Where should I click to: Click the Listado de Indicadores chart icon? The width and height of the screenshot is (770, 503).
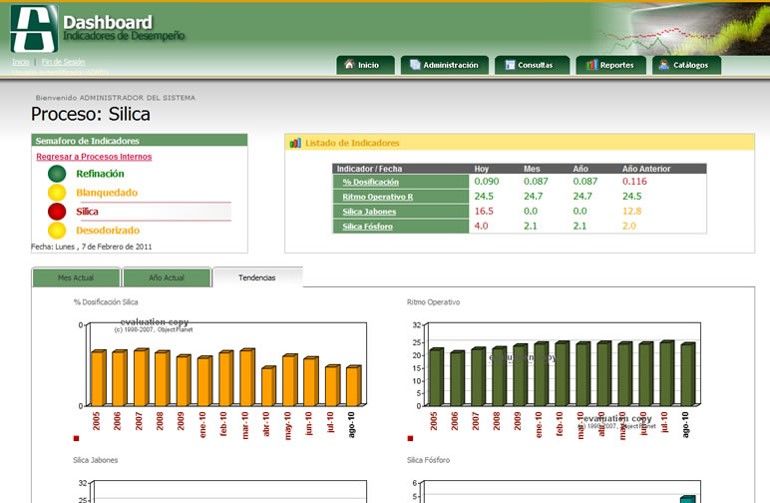click(x=295, y=143)
